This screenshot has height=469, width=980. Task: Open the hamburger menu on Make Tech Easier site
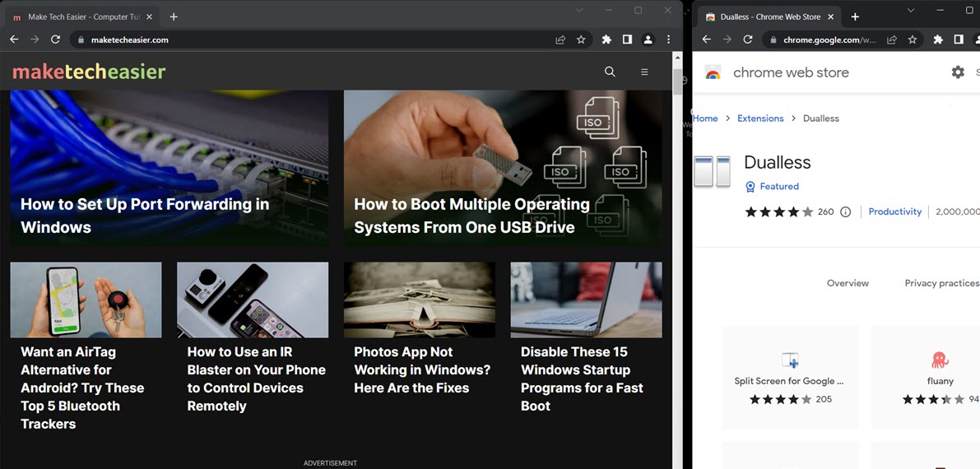644,72
